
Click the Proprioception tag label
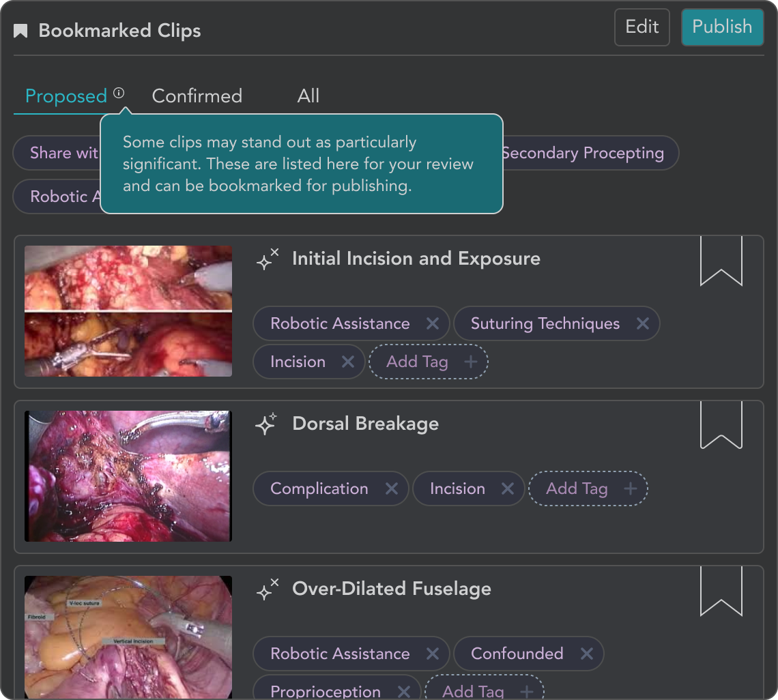[326, 692]
